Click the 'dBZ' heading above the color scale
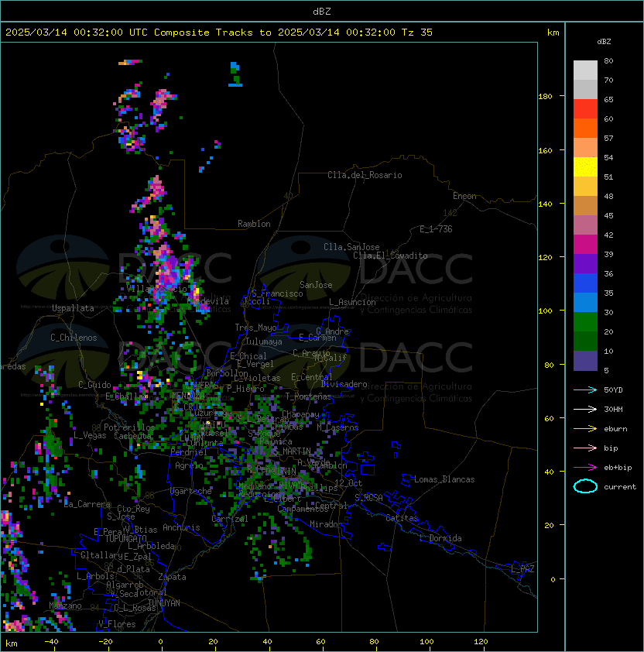Screen dimensions: 644x652 click(x=604, y=42)
